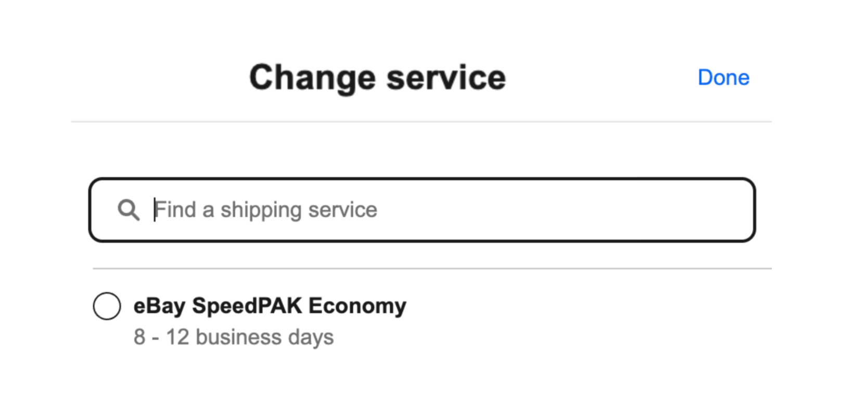This screenshot has height=406, width=868.
Task: Close the dialog using blue Done text
Action: click(723, 78)
